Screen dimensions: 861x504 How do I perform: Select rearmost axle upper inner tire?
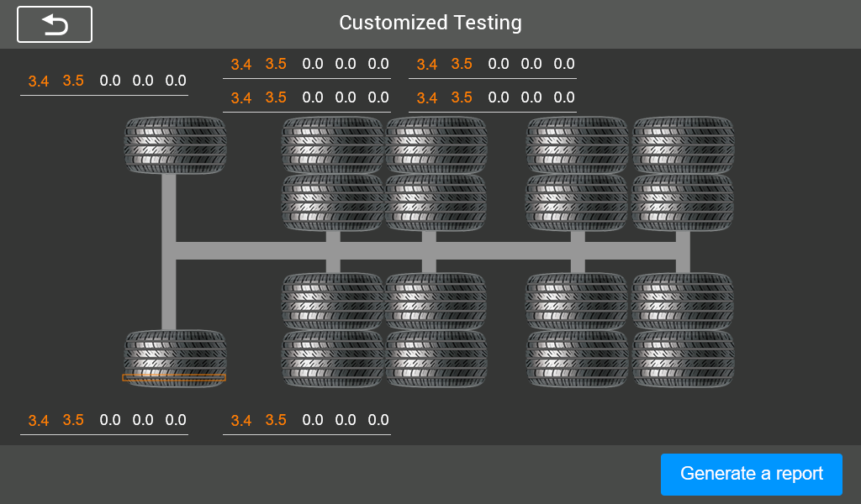pyautogui.click(x=683, y=202)
